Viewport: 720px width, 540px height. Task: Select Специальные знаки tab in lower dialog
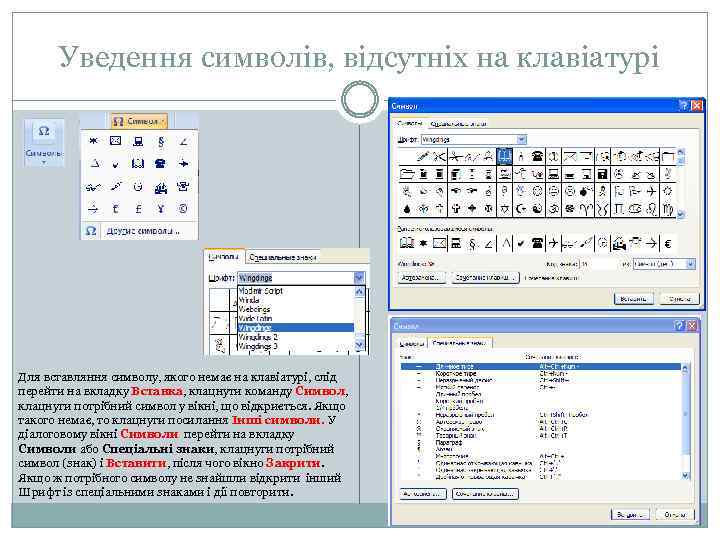tap(459, 343)
